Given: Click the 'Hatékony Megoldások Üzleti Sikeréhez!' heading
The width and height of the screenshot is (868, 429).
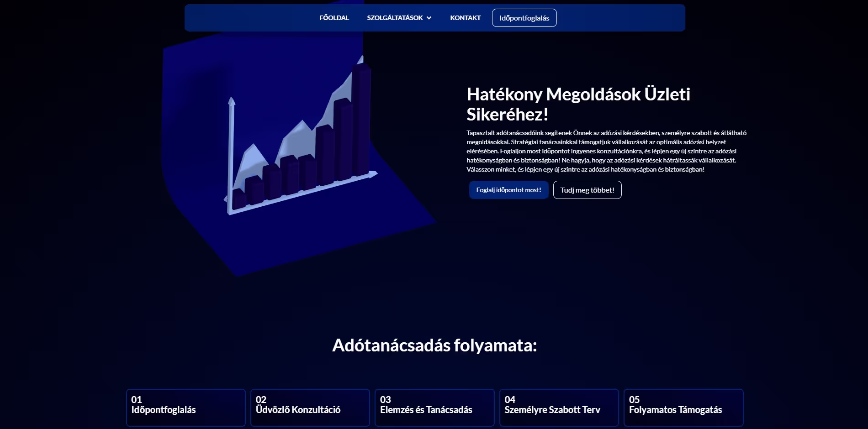Looking at the screenshot, I should [578, 104].
